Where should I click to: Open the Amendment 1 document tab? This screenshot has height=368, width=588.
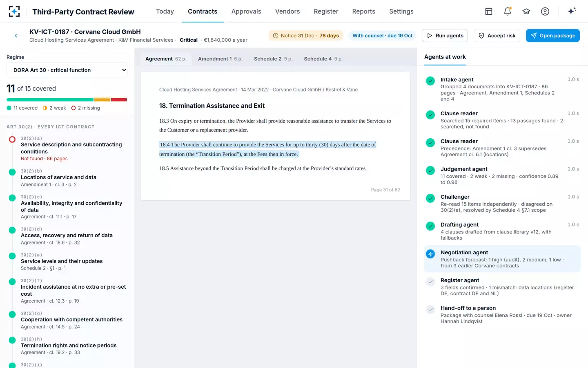tap(220, 59)
